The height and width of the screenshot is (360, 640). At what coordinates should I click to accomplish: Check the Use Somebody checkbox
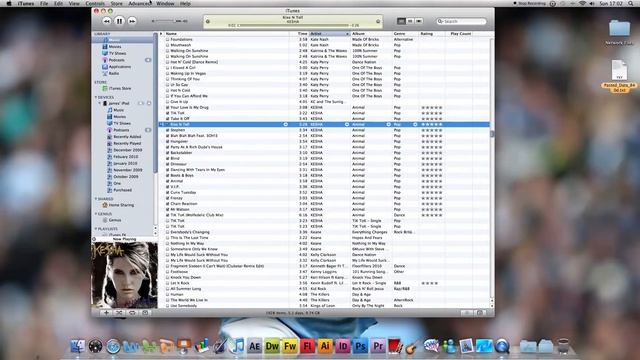(167, 305)
